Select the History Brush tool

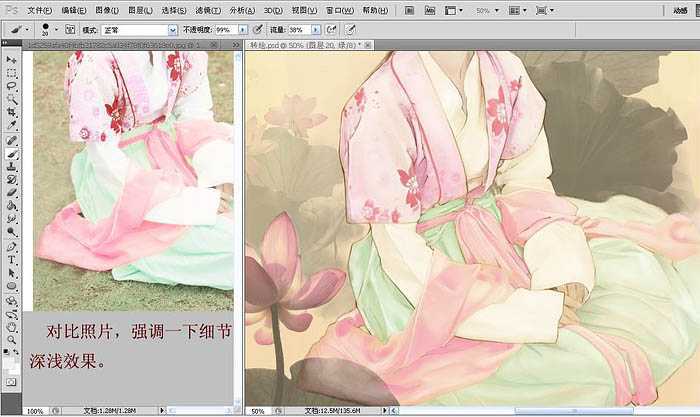(x=12, y=180)
